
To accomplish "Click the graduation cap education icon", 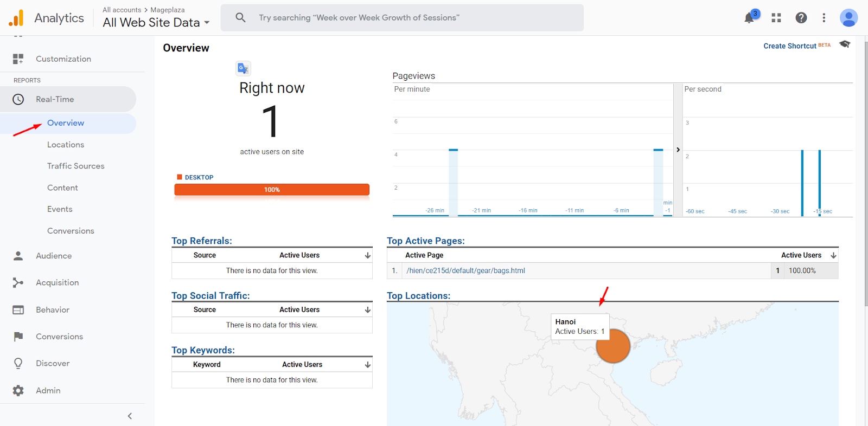I will pyautogui.click(x=845, y=44).
